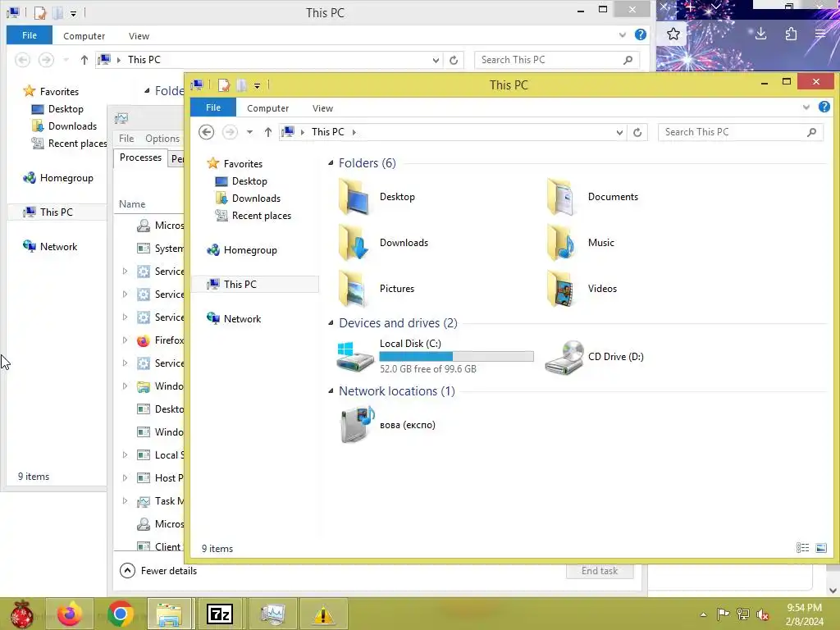Open address bar history dropdown in front window
The height and width of the screenshot is (630, 840).
[x=619, y=132]
